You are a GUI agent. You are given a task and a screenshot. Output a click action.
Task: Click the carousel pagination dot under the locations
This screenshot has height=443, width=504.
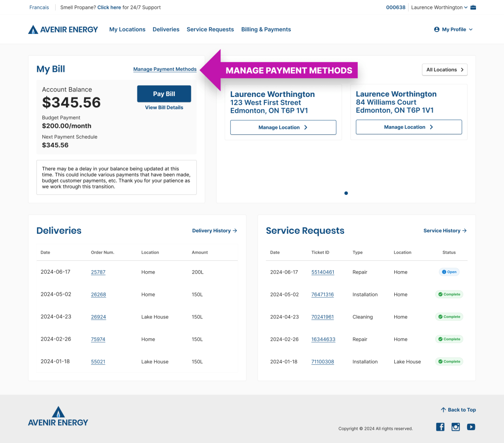coord(346,193)
